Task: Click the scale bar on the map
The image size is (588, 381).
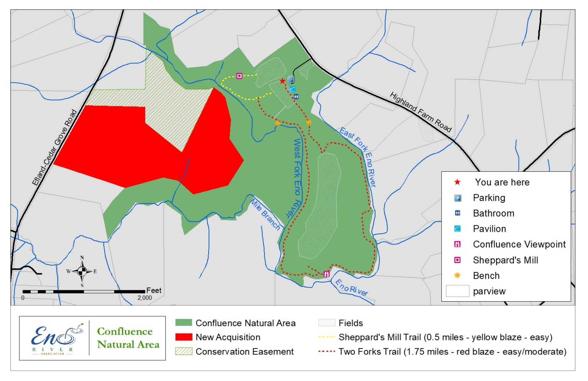Action: [84, 292]
